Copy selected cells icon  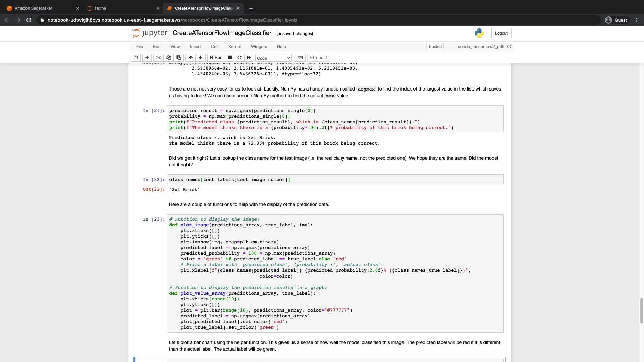coord(169,58)
